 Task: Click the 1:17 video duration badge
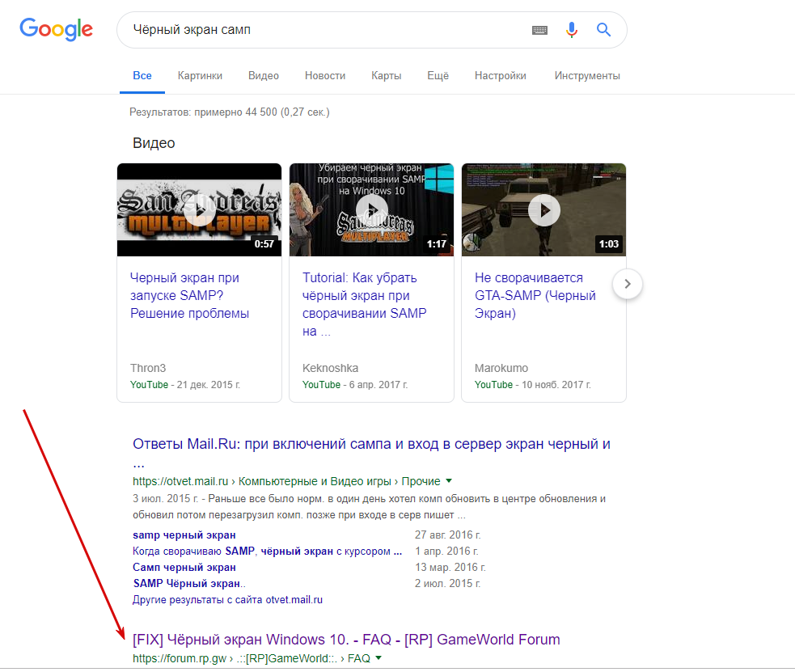[x=437, y=243]
